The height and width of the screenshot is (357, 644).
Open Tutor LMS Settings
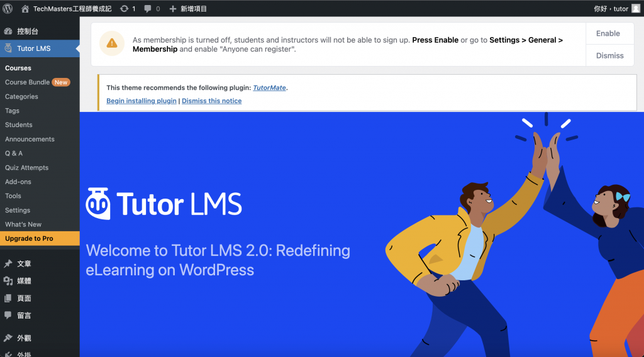tap(18, 210)
